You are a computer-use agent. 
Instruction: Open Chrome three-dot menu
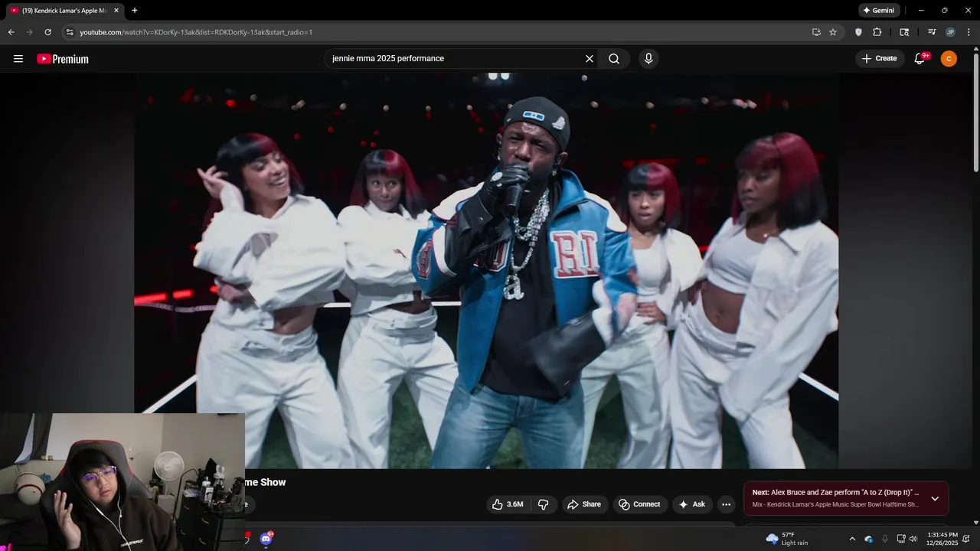pos(969,32)
